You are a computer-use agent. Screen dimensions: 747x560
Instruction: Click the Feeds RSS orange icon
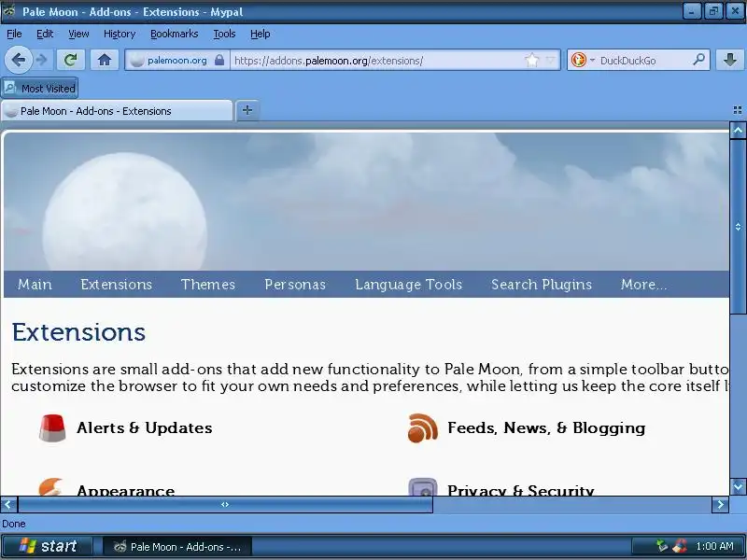[x=423, y=427]
